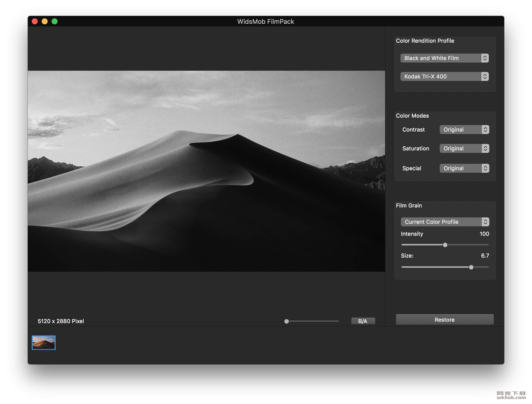Screen dimensions: 532x404
Task: Click the grain Size slider handle
Action: point(471,267)
